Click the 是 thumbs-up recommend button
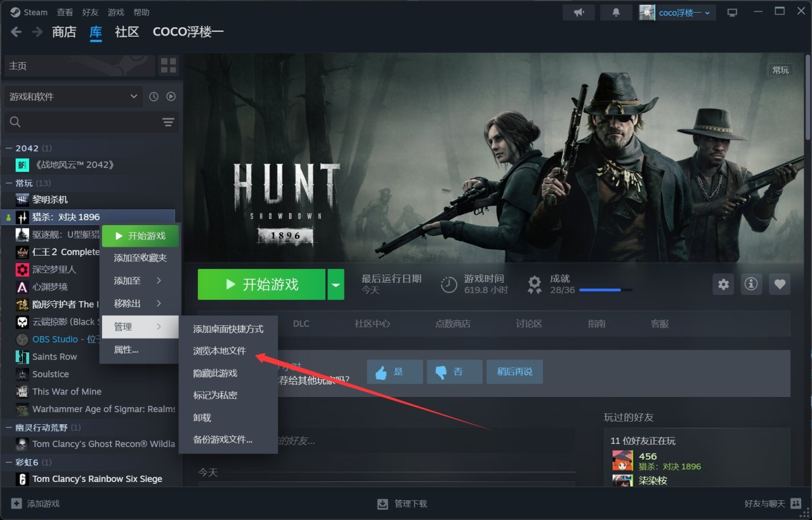Viewport: 812px width, 520px height. click(395, 372)
